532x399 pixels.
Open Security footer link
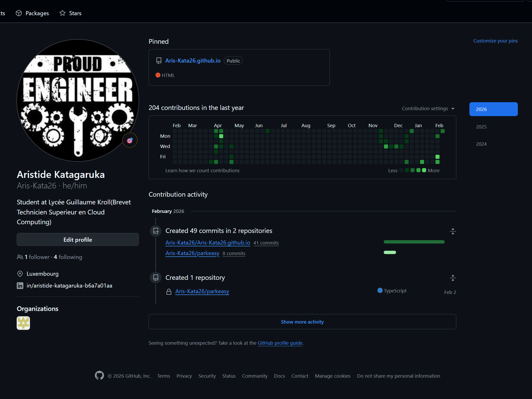207,376
